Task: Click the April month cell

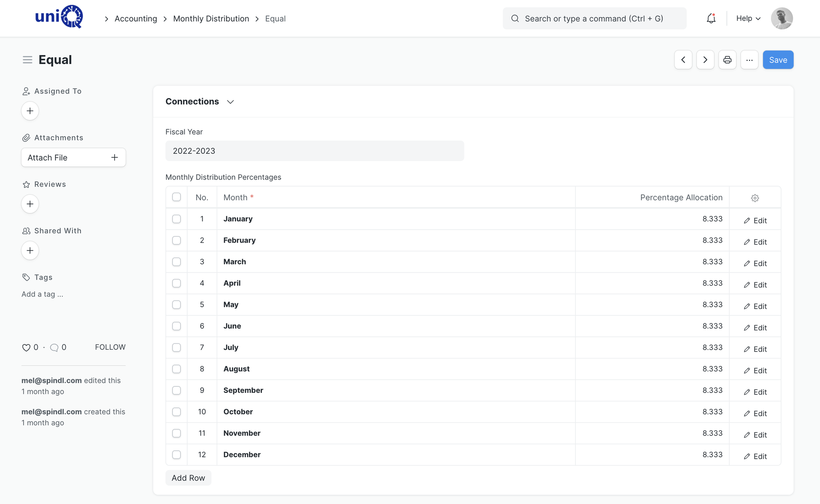Action: pyautogui.click(x=396, y=283)
